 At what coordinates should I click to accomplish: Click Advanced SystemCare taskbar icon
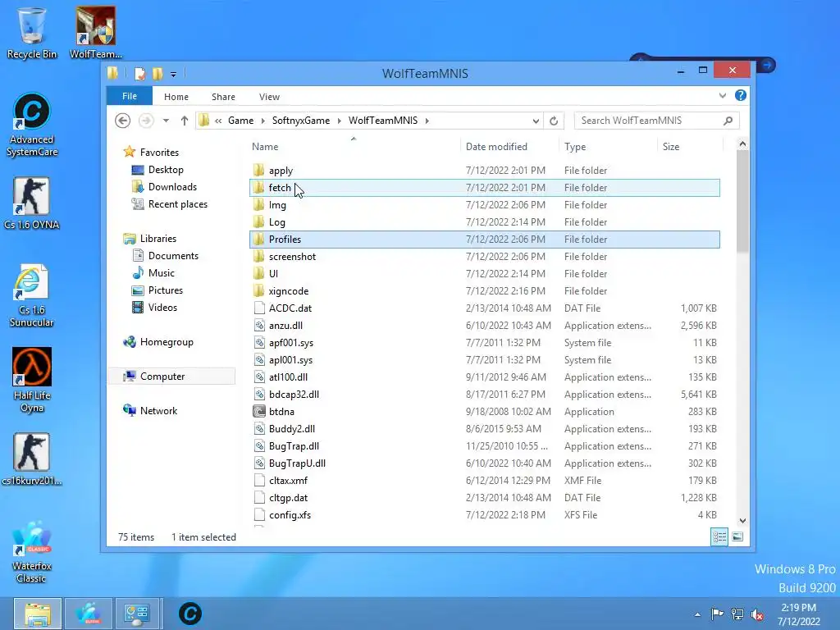(x=189, y=614)
